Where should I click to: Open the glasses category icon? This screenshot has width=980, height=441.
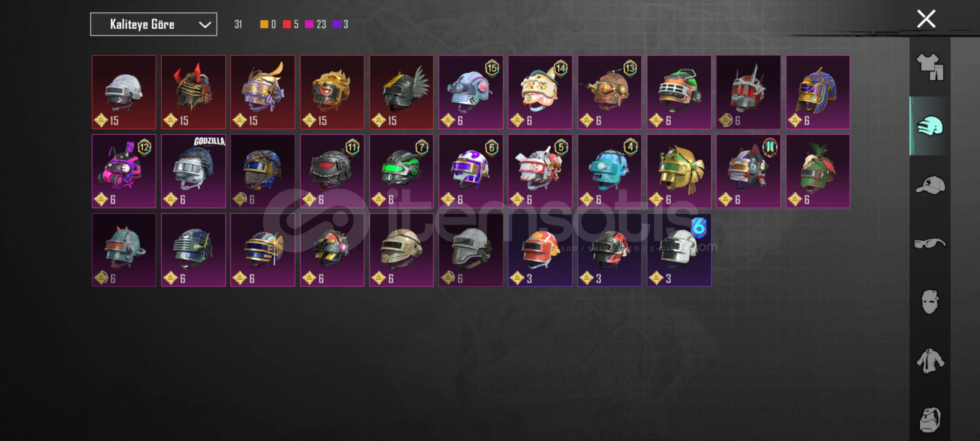click(930, 244)
